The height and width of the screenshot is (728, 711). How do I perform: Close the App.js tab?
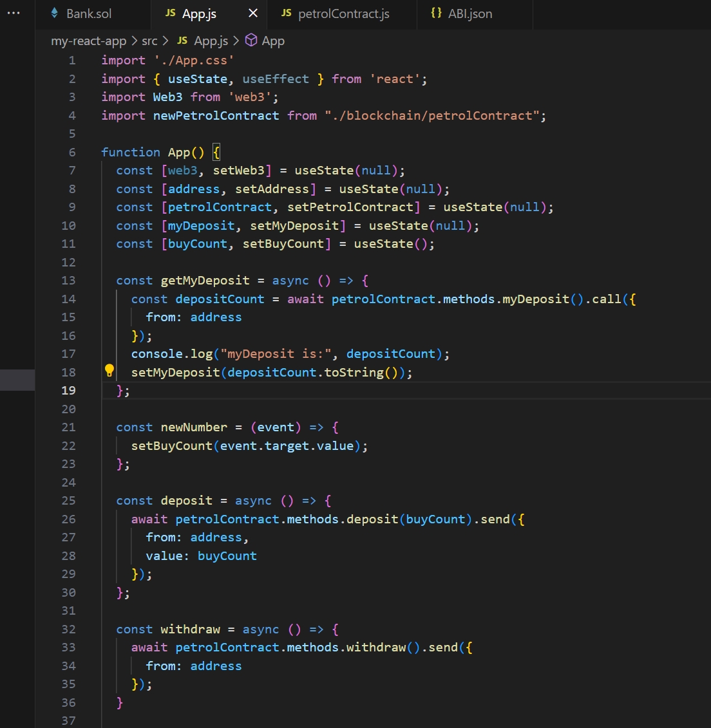(252, 13)
